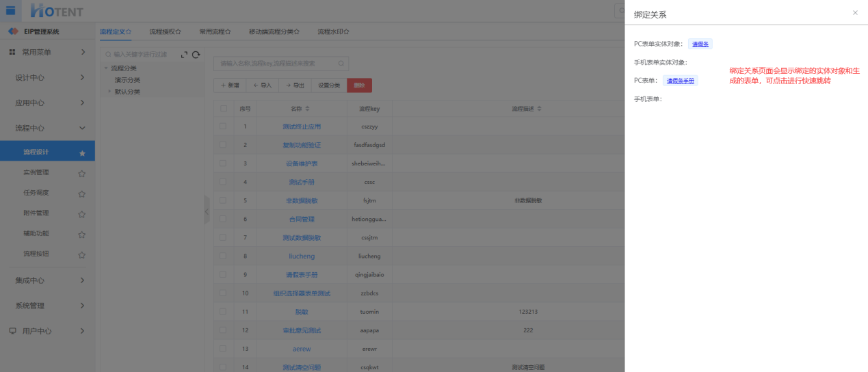
Task: Sort by 流程描述 using its sort arrows
Action: pyautogui.click(x=540, y=109)
